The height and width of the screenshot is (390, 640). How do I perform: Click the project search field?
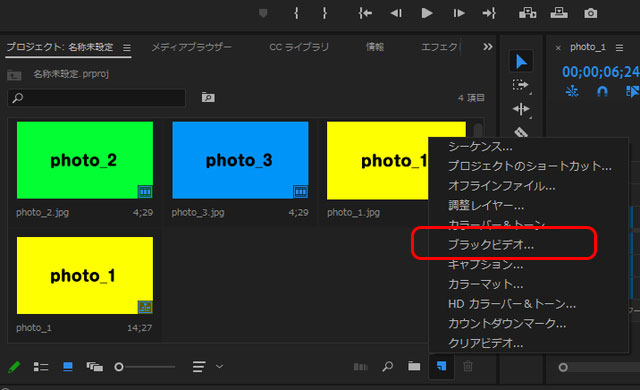tap(97, 98)
